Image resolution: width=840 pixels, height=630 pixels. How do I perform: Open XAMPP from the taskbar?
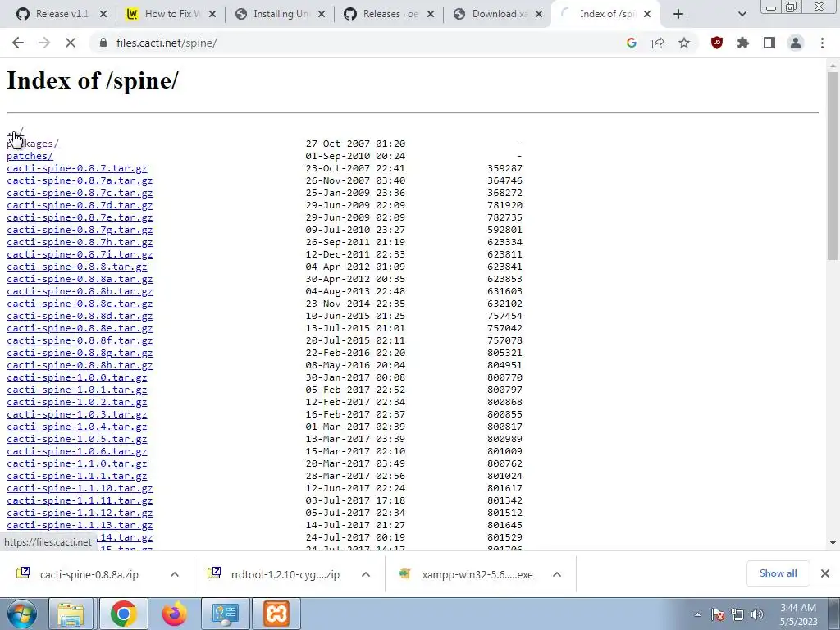pyautogui.click(x=277, y=614)
